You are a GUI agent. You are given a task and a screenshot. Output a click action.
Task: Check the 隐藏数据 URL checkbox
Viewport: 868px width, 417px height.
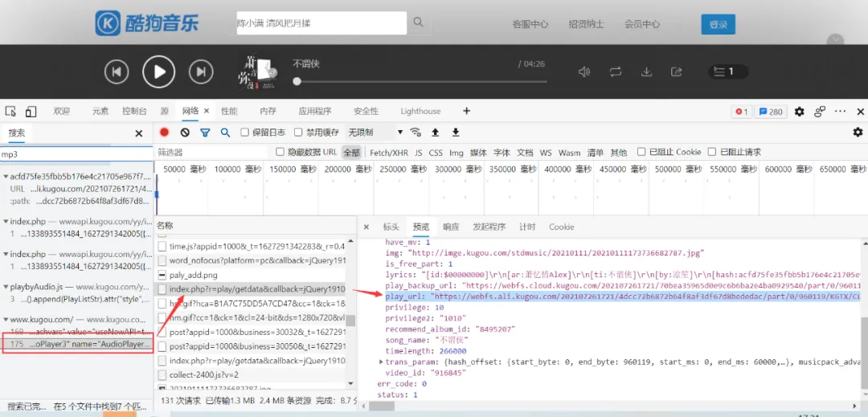pyautogui.click(x=280, y=152)
